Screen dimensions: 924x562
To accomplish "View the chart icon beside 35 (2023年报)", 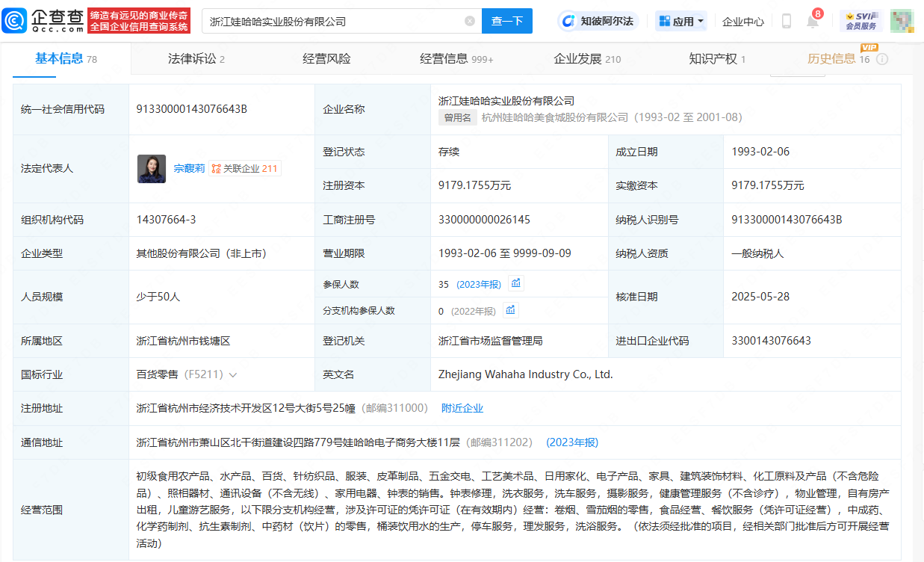I will (517, 283).
